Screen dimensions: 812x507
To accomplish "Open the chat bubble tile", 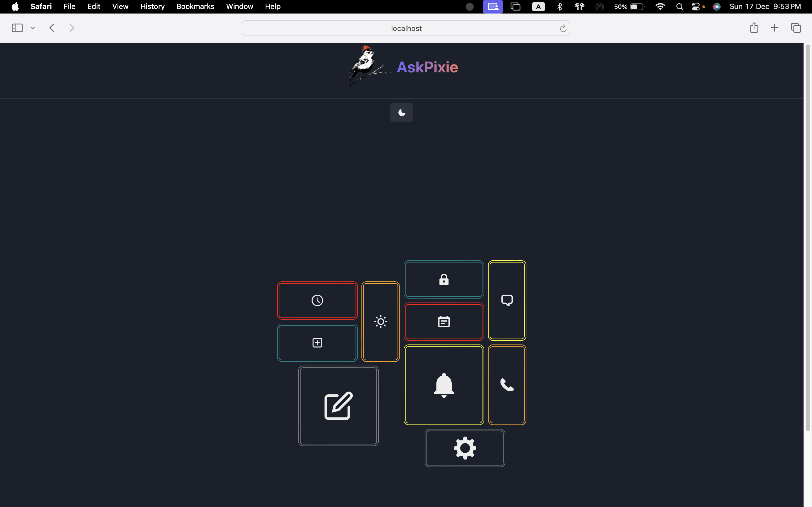I will pyautogui.click(x=507, y=301).
